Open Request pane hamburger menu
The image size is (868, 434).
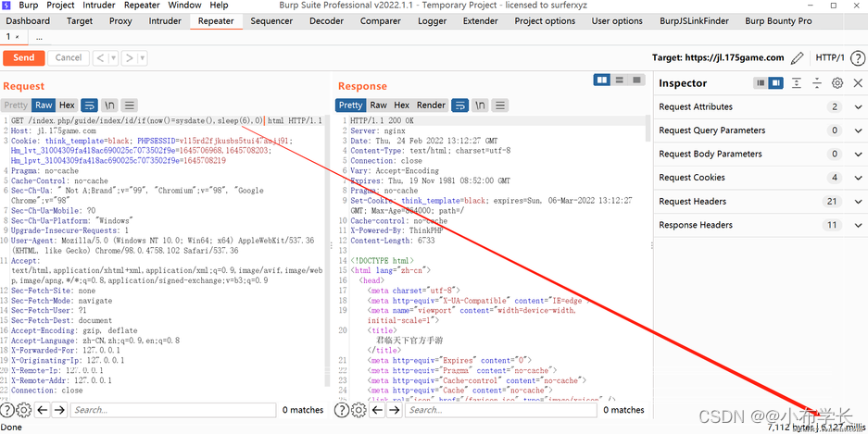[129, 105]
